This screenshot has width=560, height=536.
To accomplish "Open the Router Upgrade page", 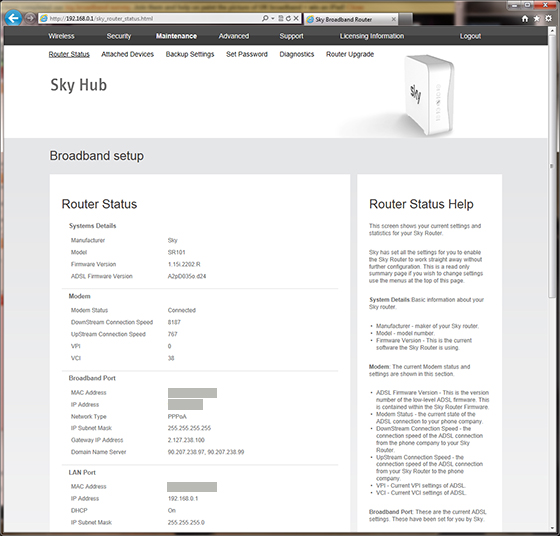I will (350, 54).
